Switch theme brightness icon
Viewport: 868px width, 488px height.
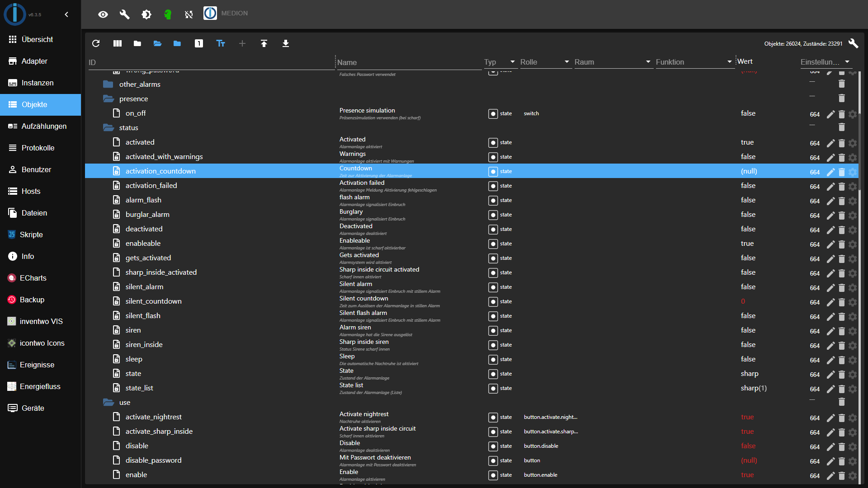click(x=146, y=14)
